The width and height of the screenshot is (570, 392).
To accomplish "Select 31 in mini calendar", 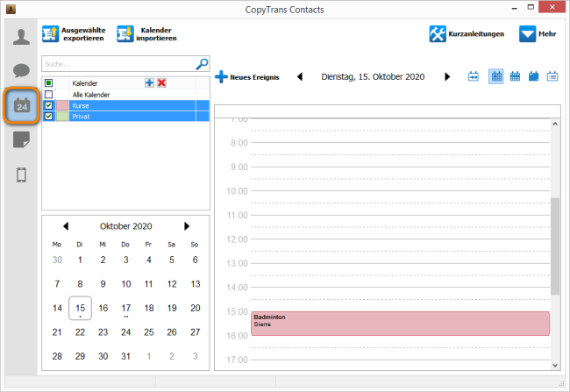I will coord(125,356).
